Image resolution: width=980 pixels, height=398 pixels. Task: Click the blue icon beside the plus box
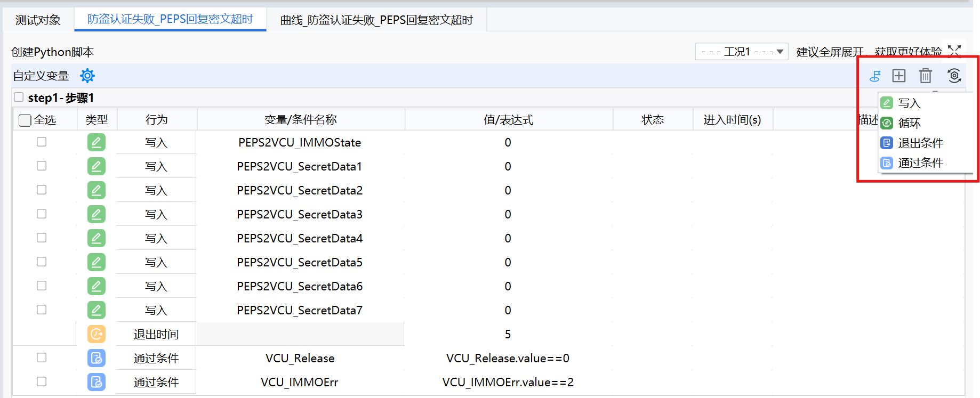(x=875, y=76)
